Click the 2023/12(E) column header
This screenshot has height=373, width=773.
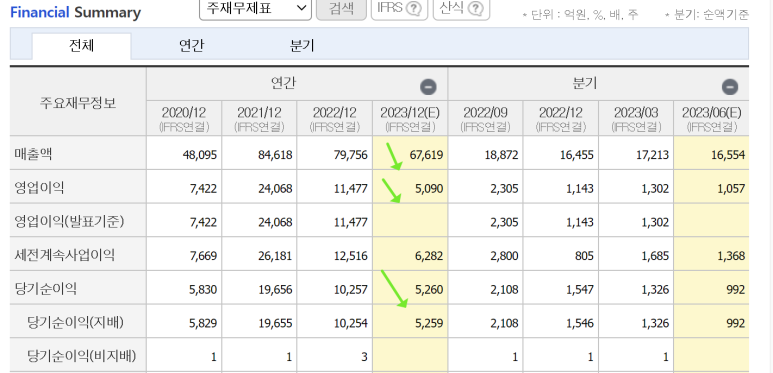point(410,118)
